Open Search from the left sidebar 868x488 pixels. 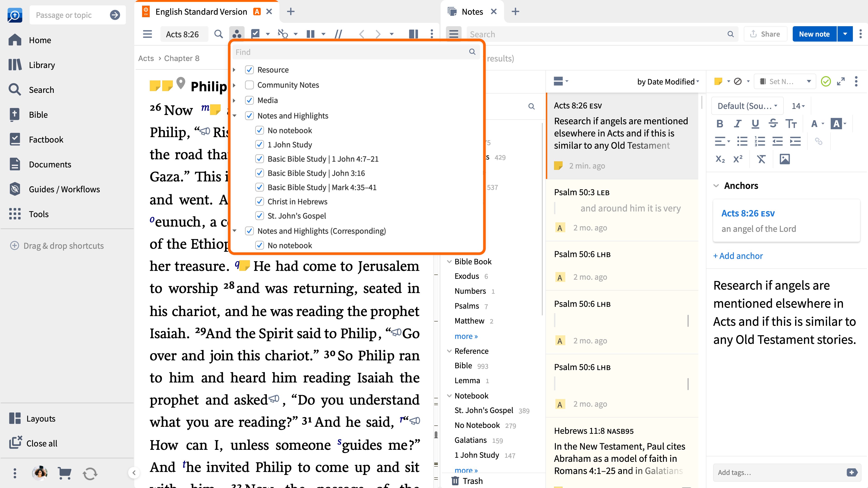(x=41, y=90)
